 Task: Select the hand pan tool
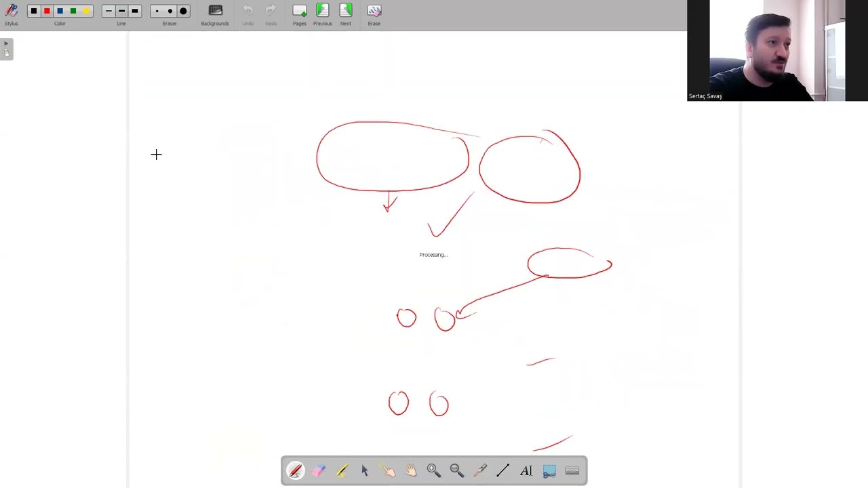(411, 471)
